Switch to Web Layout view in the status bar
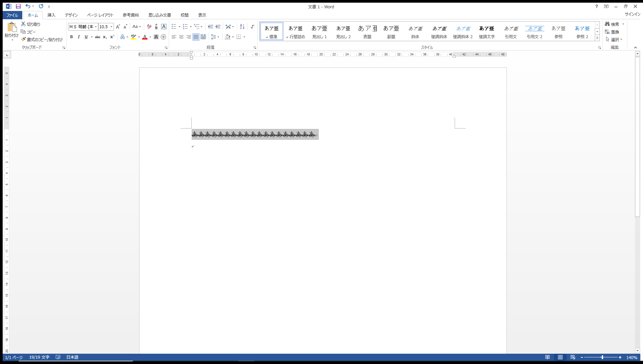643x364 pixels. (573, 357)
